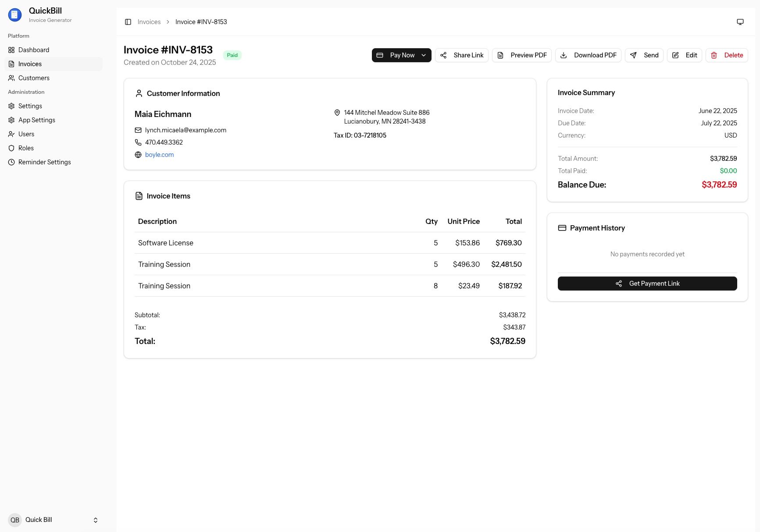Delete invoice INV-8153
This screenshot has width=760, height=532.
[x=726, y=55]
